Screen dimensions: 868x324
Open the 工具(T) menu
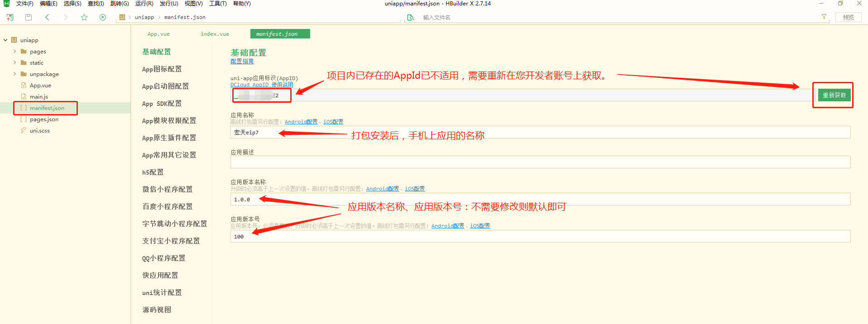click(218, 4)
